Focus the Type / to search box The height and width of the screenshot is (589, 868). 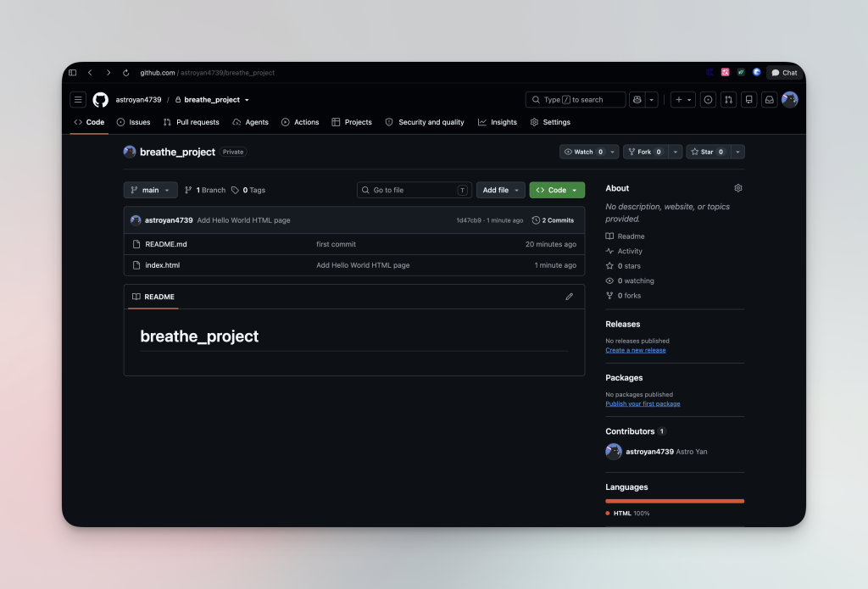(576, 100)
